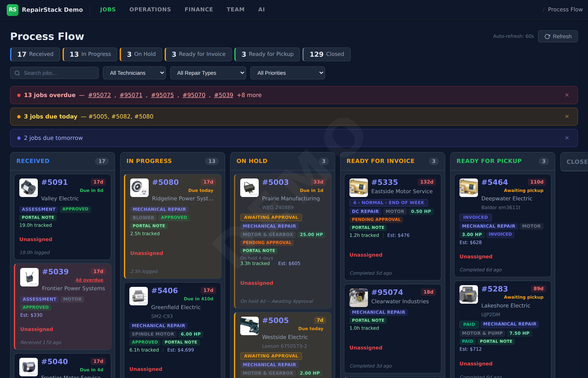Dismiss the 3 jobs due today alert

coord(567,116)
